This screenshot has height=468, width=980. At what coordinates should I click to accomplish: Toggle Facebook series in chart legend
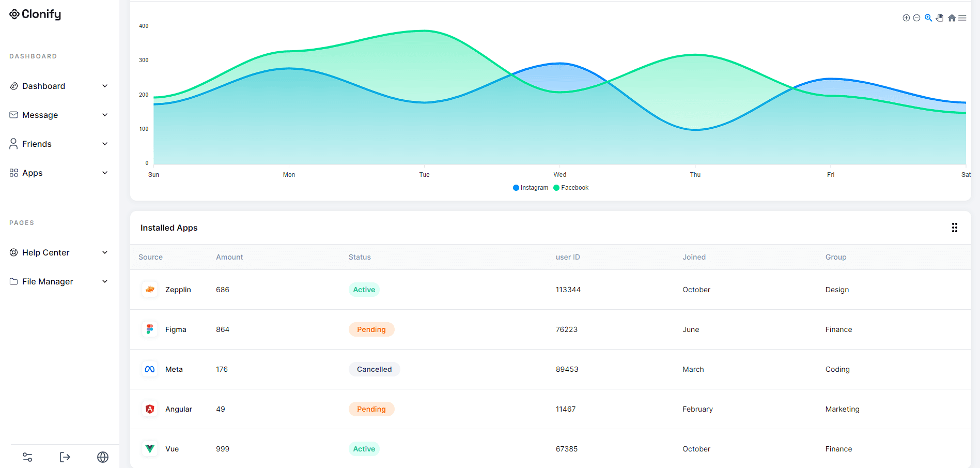[571, 188]
